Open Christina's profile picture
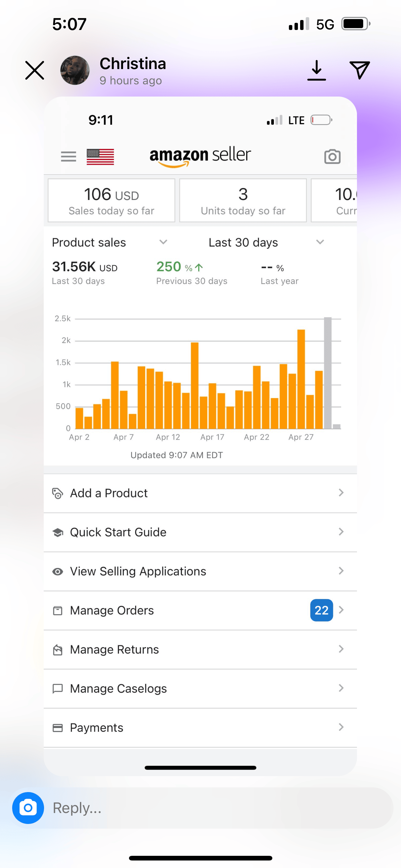Screen dimensions: 401x868 (75, 70)
